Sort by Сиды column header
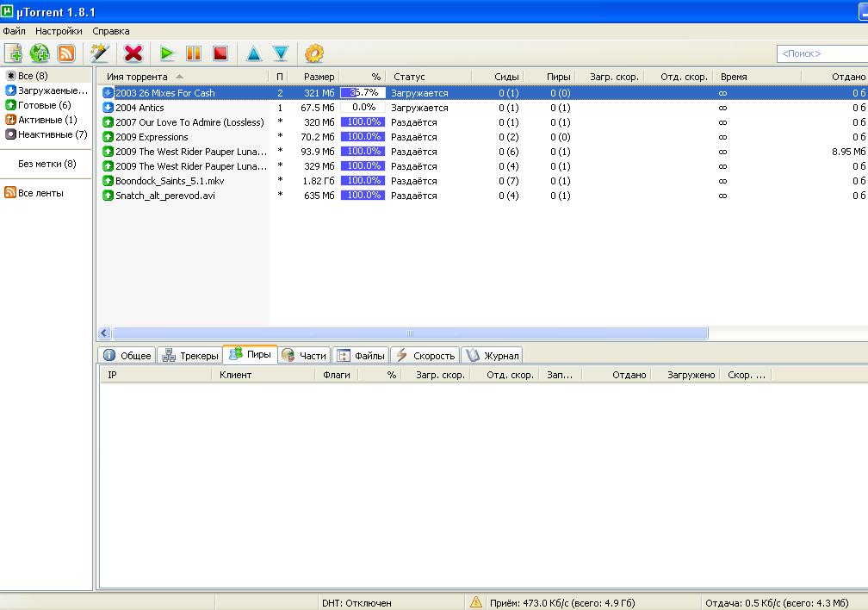Viewport: 868px width, 610px height. 498,77
